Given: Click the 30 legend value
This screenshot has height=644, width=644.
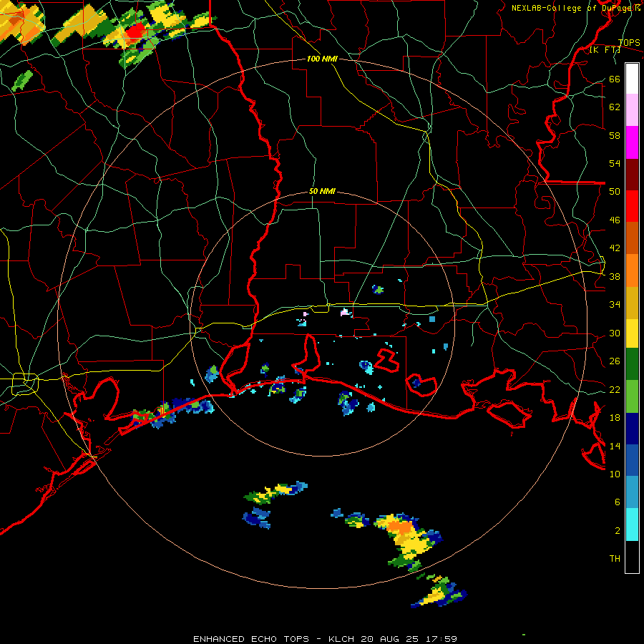Looking at the screenshot, I should point(615,333).
